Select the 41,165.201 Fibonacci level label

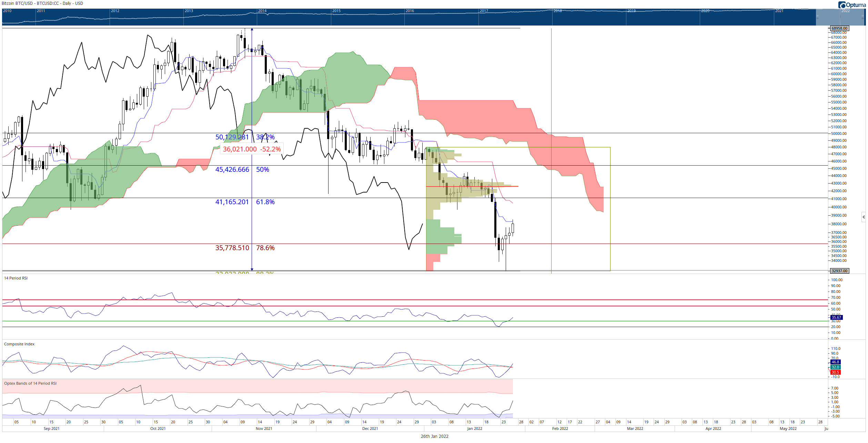click(x=232, y=202)
